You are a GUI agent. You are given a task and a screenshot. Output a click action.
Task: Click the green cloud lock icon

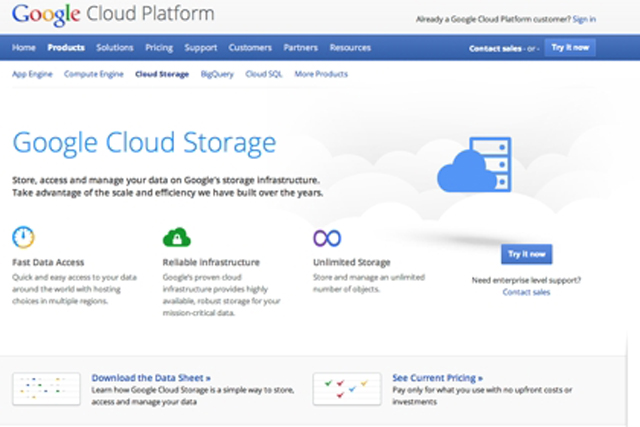(177, 237)
